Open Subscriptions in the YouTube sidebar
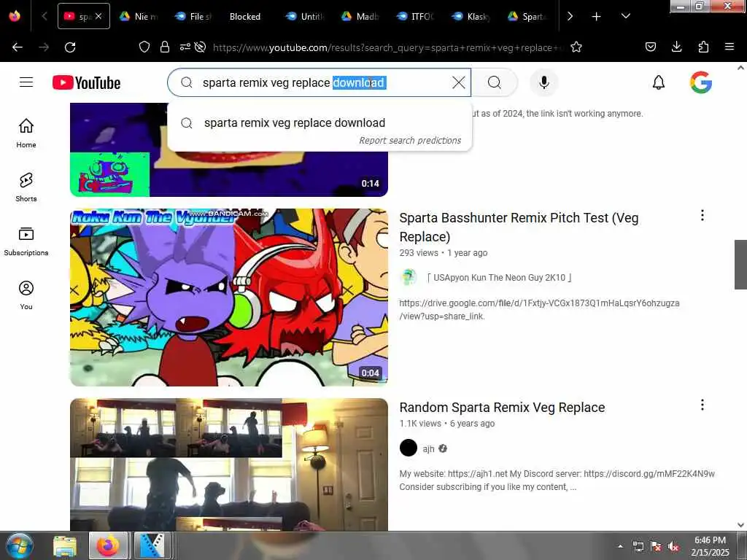The width and height of the screenshot is (747, 560). [x=26, y=241]
